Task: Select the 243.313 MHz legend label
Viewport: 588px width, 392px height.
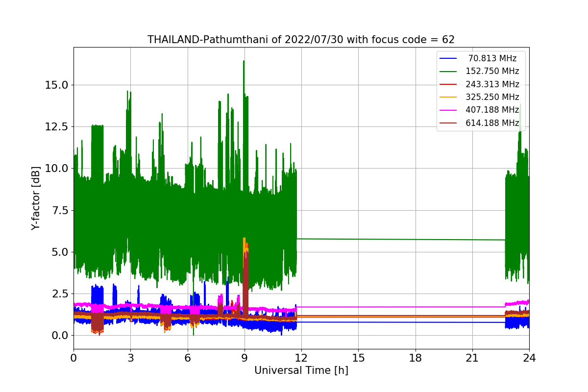Action: (492, 84)
